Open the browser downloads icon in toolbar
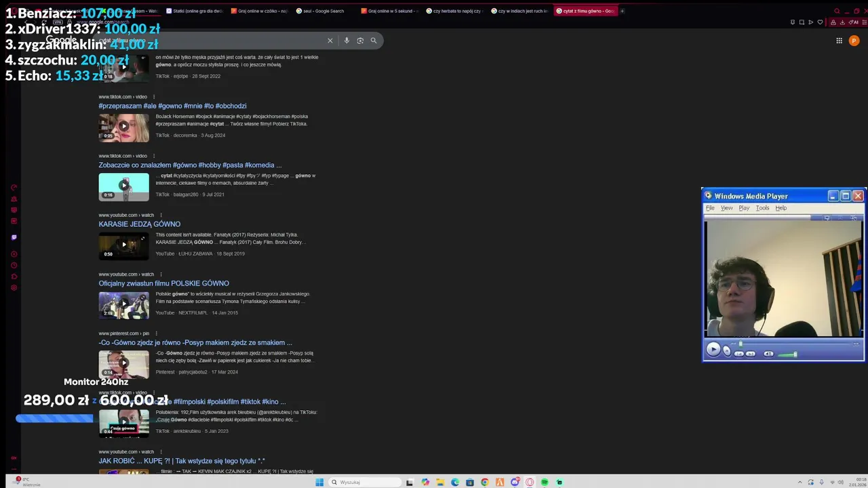868x488 pixels. (x=842, y=22)
